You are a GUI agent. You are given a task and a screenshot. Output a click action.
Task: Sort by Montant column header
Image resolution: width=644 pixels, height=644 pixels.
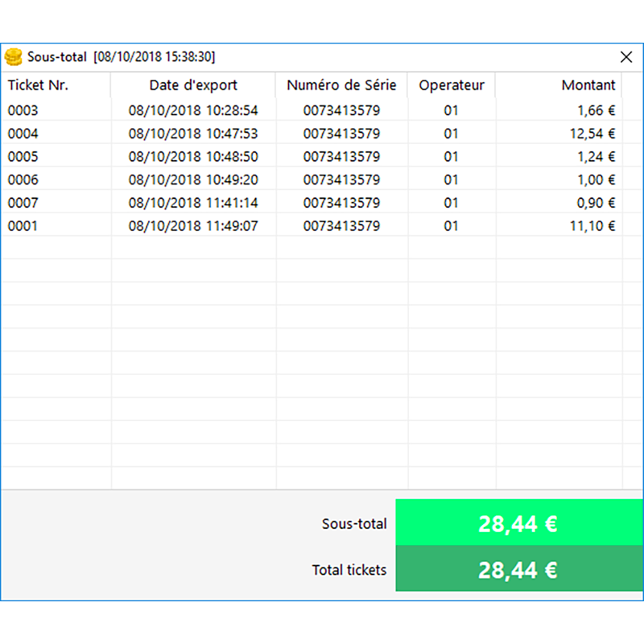click(x=588, y=85)
